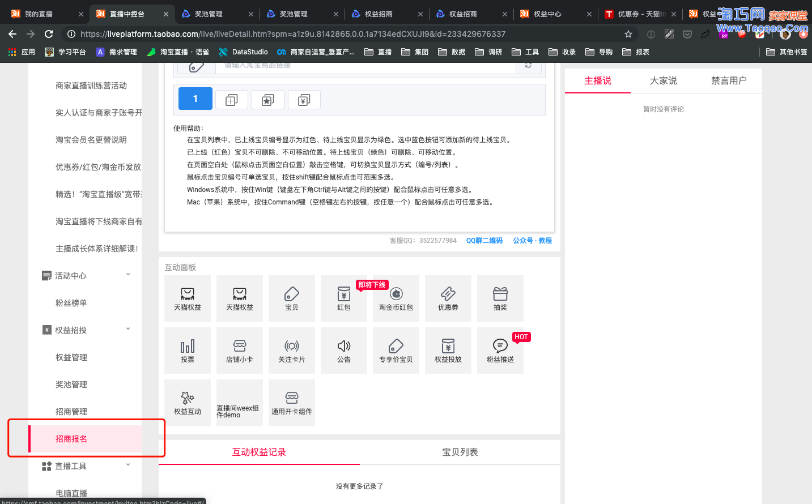Open the 通用开卡组件 tile

pyautogui.click(x=292, y=403)
